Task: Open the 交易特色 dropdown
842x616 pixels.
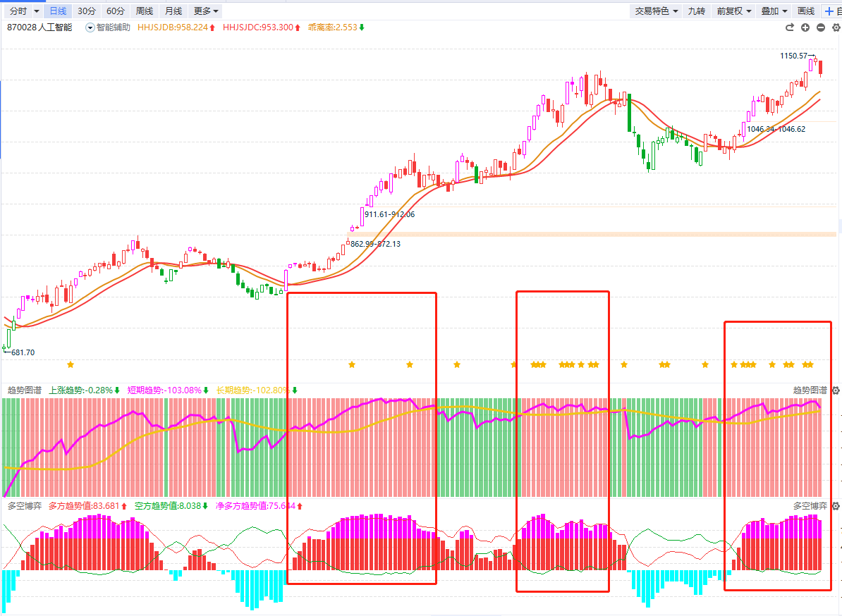Action: tap(656, 11)
